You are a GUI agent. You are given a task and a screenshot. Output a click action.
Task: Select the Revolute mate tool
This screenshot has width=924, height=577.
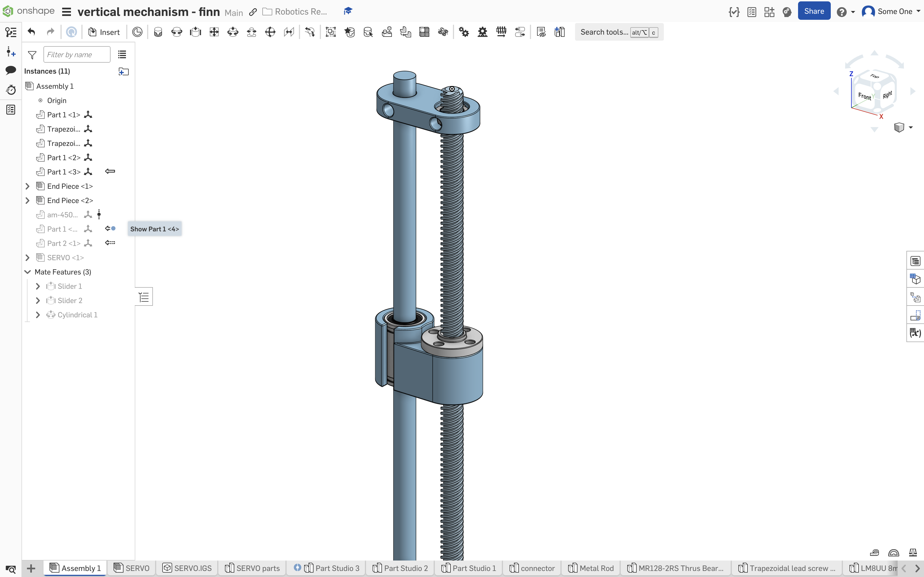[x=176, y=32]
